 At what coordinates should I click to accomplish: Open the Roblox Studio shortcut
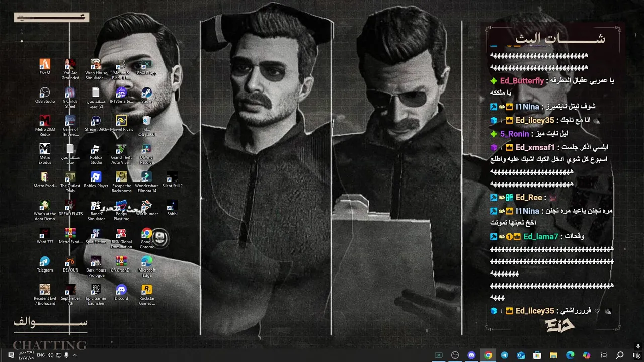click(96, 154)
